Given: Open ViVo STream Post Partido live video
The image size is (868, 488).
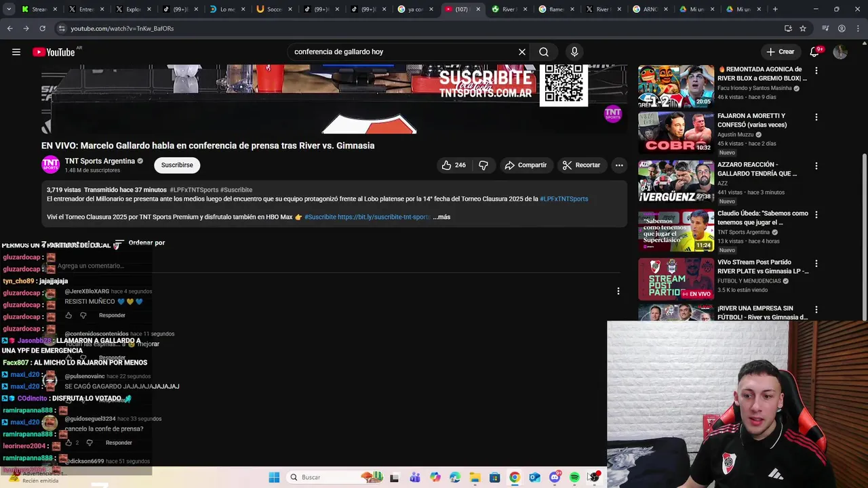Looking at the screenshot, I should pos(675,279).
